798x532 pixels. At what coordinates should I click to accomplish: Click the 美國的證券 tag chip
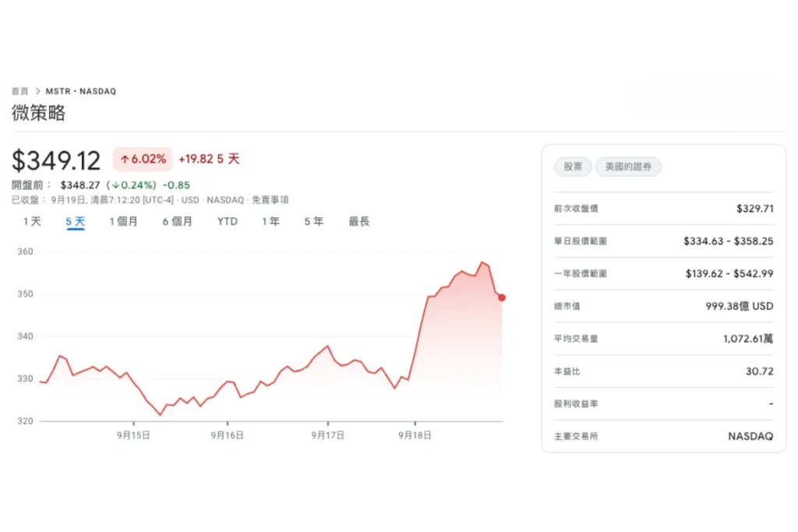point(628,167)
